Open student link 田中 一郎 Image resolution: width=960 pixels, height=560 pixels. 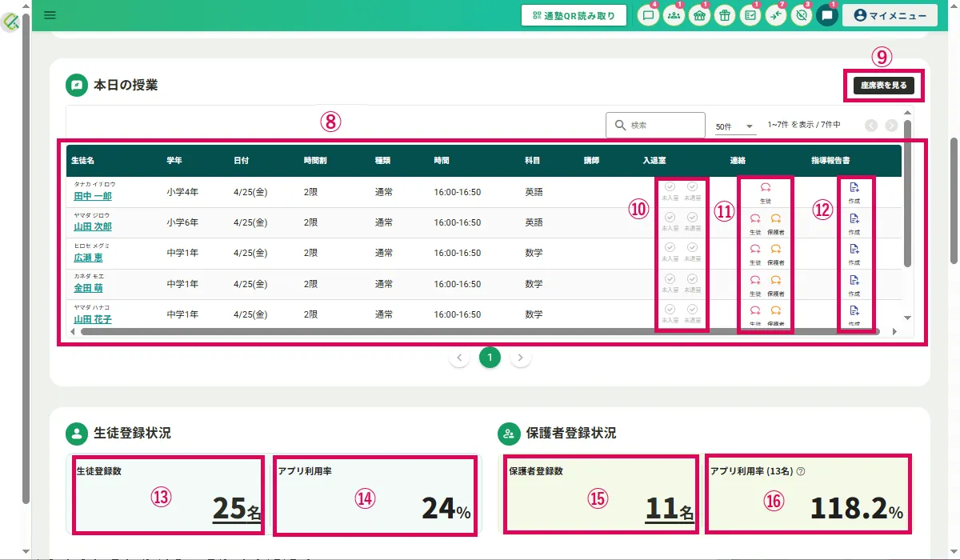pos(93,196)
